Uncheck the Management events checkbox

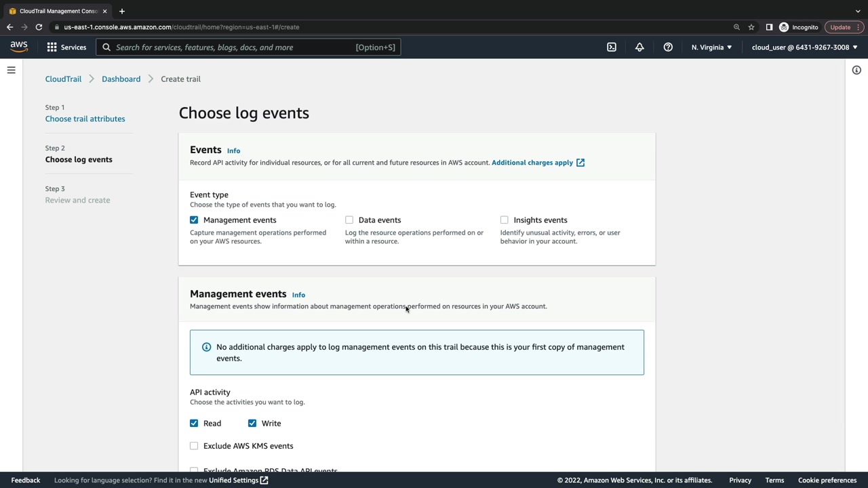coord(194,220)
